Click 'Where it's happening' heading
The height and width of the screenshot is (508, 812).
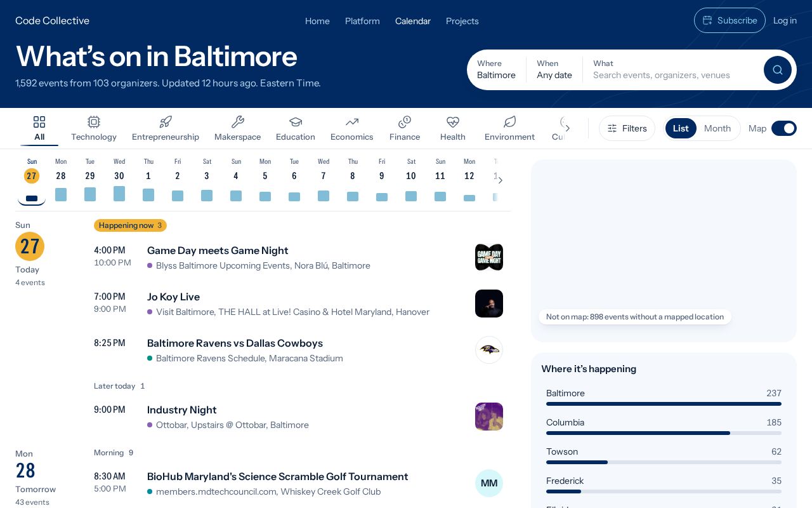pyautogui.click(x=589, y=369)
